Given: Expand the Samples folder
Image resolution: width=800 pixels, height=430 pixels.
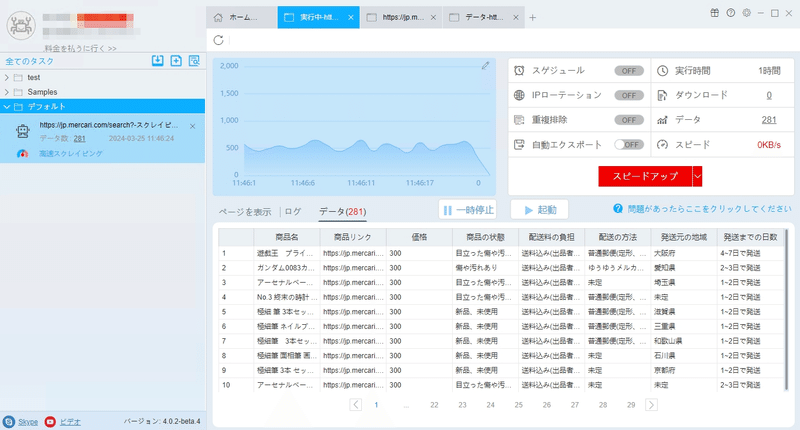Looking at the screenshot, I should tap(7, 92).
